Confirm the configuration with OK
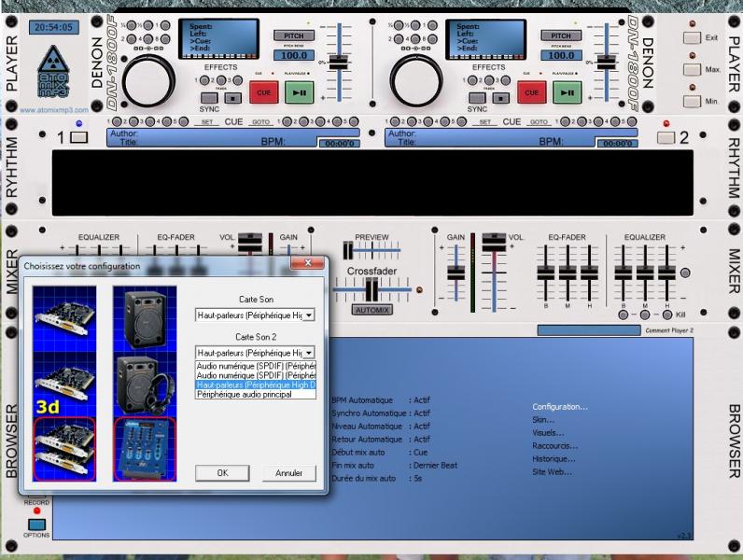The image size is (743, 560). 222,473
